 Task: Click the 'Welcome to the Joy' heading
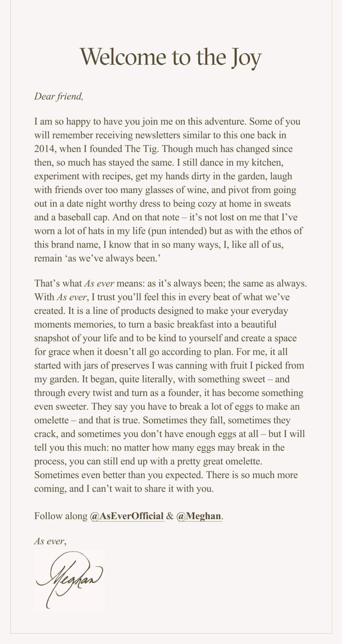[171, 57]
